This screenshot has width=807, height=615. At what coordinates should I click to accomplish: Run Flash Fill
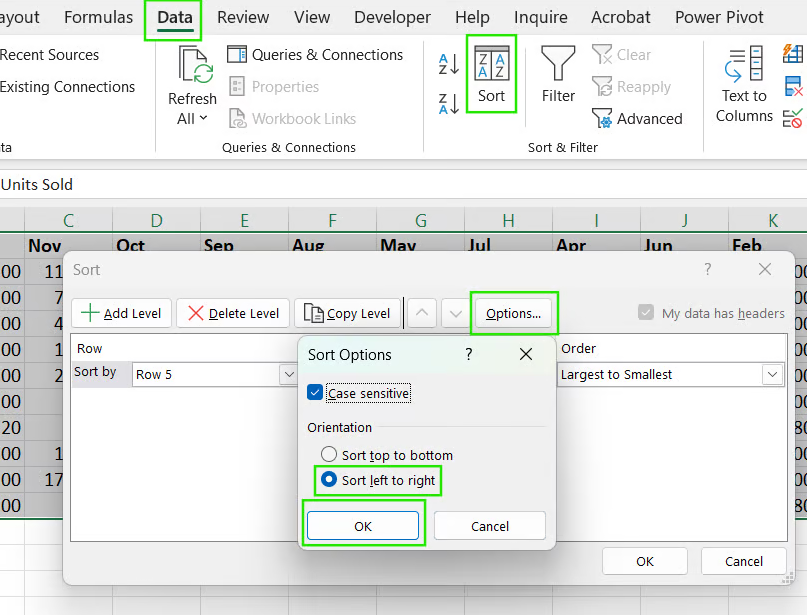pyautogui.click(x=793, y=53)
